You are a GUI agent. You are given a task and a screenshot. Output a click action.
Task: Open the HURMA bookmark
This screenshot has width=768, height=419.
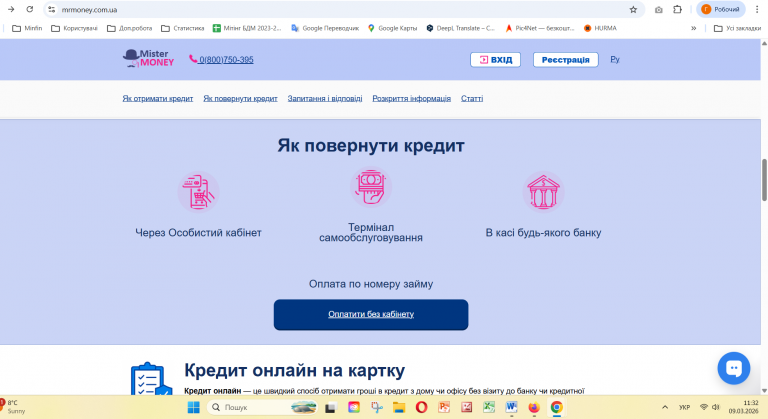click(600, 28)
